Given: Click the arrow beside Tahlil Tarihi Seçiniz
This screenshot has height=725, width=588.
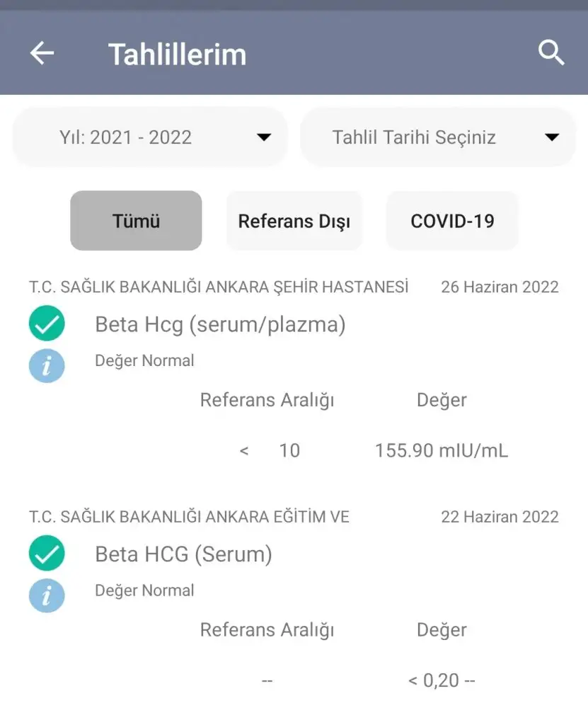Looking at the screenshot, I should tap(552, 137).
